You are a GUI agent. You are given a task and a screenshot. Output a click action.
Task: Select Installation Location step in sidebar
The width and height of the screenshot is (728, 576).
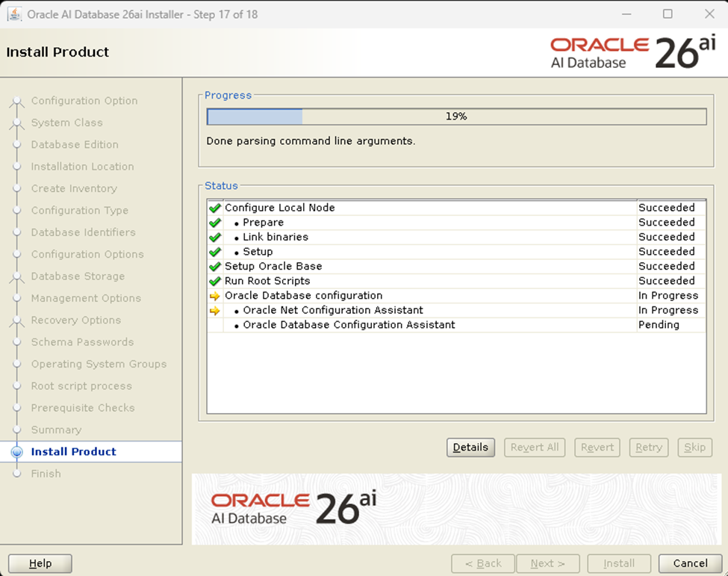pyautogui.click(x=82, y=167)
